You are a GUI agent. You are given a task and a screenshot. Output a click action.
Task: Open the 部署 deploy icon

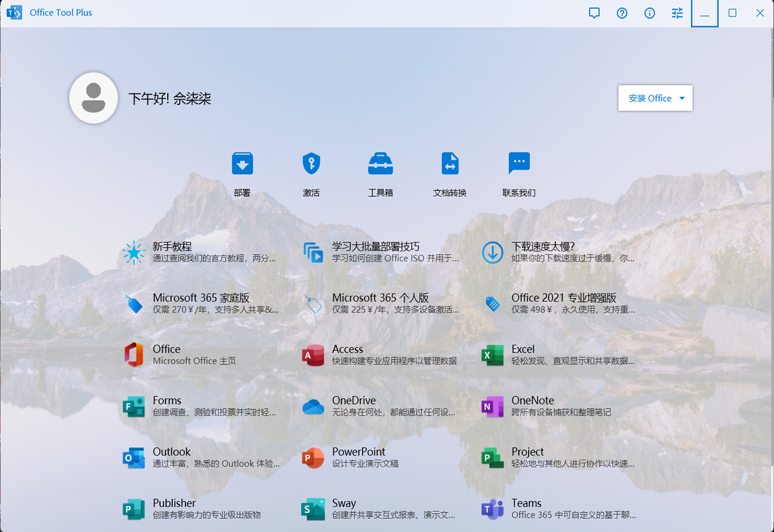[x=242, y=163]
